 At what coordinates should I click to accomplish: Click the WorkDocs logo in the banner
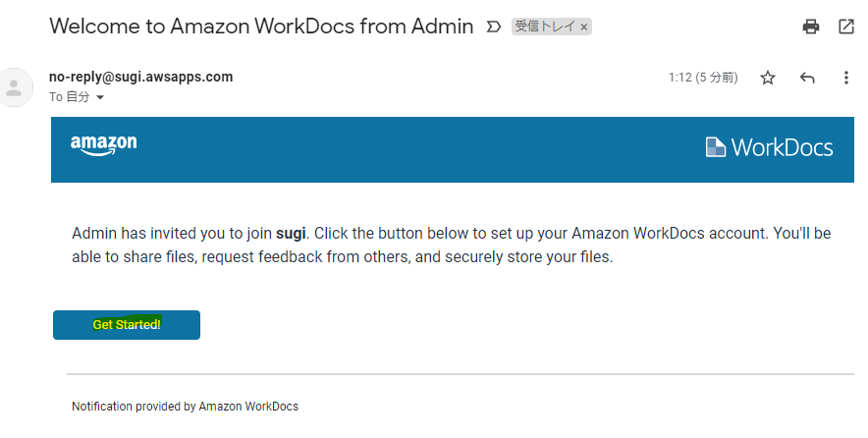(x=769, y=148)
